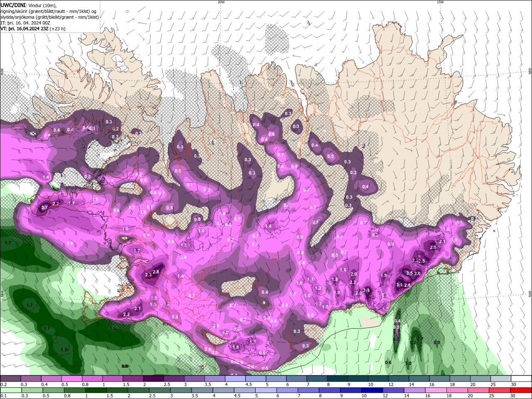Screen dimensions: 532x399
Task: Pick the bright magenta 0.5 swatch in upper legend row
Action: click(x=71, y=379)
